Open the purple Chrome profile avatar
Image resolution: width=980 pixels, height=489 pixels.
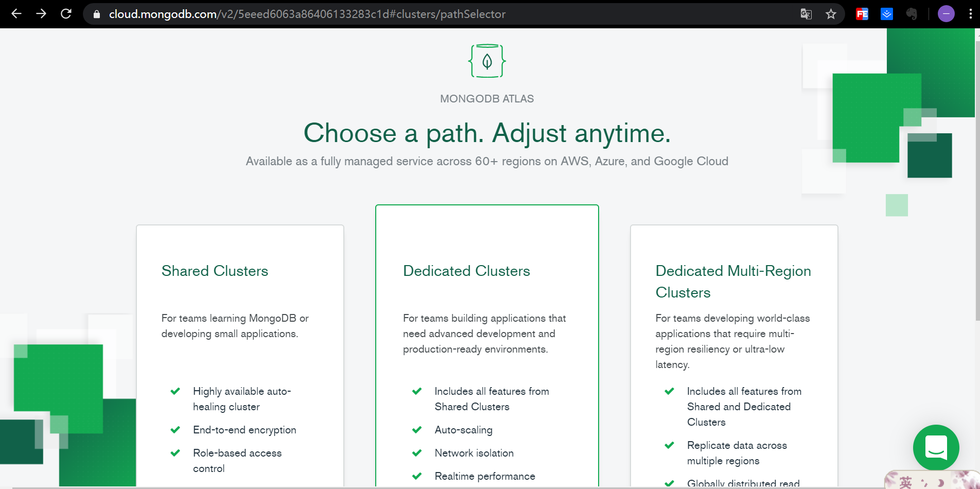(x=946, y=14)
